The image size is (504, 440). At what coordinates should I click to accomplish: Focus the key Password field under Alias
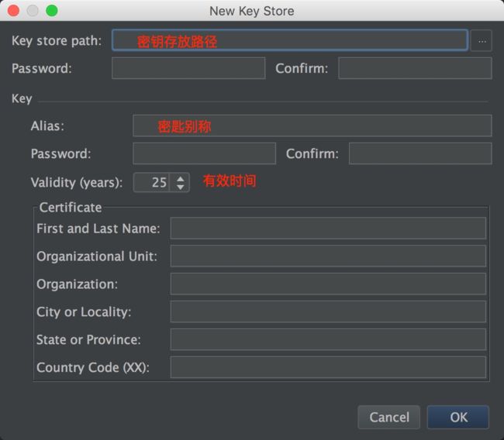pos(205,153)
